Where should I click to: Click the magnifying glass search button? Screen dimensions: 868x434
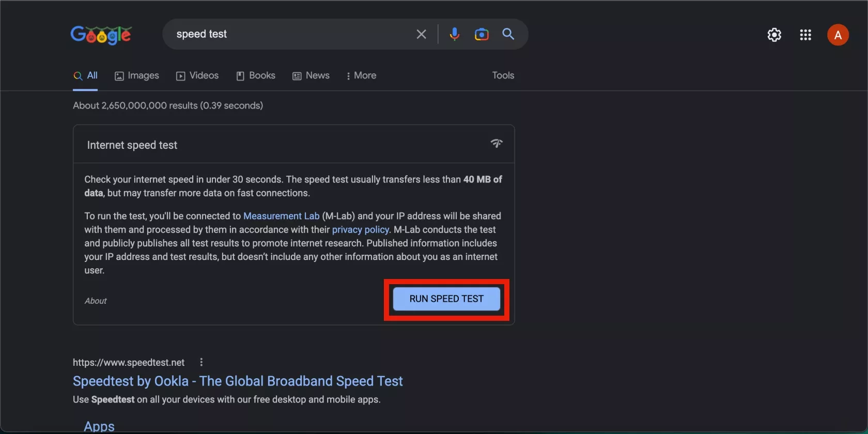tap(508, 34)
